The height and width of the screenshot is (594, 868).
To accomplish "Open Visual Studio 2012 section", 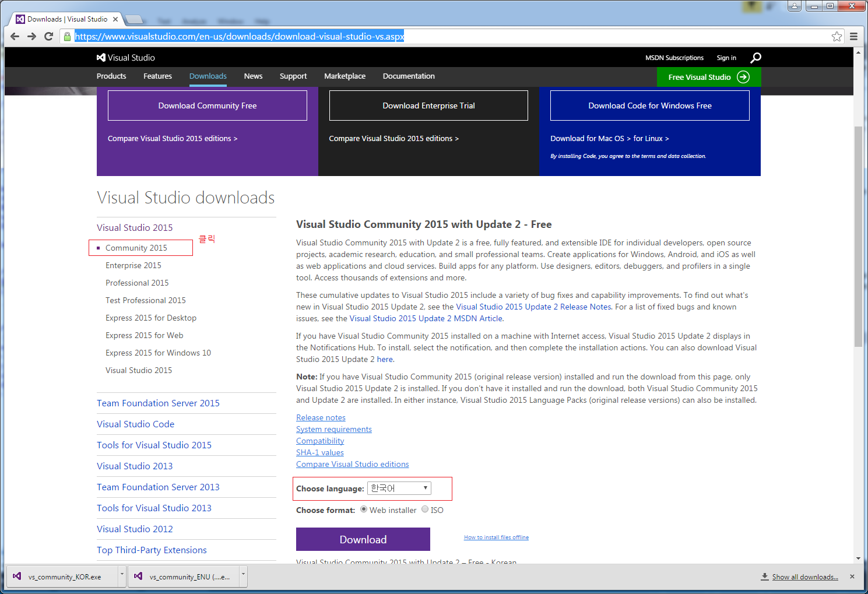I will 135,529.
